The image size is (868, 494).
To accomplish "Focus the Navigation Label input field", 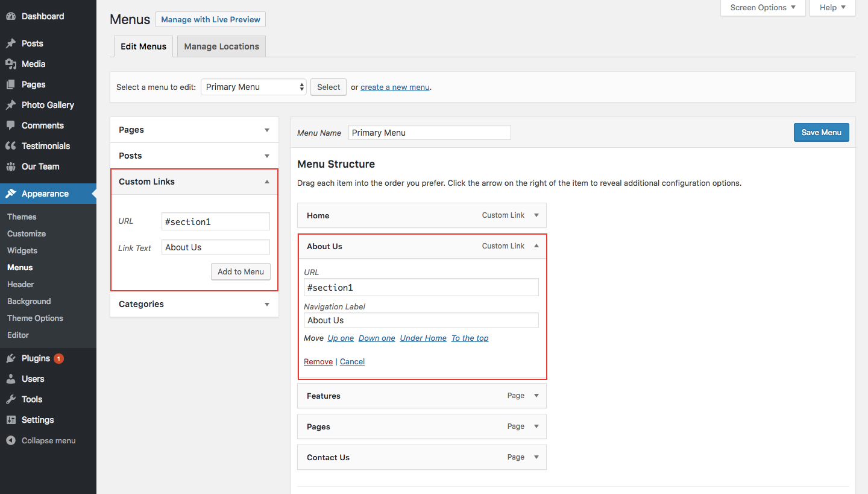I will pos(421,320).
